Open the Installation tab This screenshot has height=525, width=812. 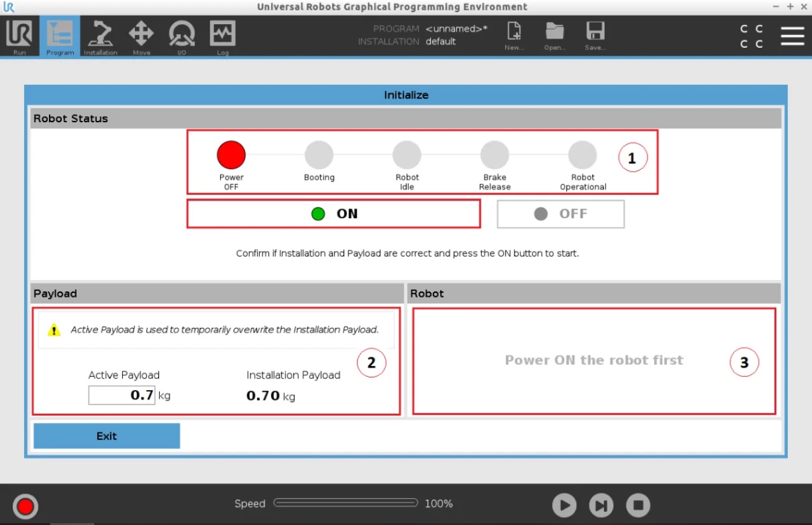pos(100,37)
